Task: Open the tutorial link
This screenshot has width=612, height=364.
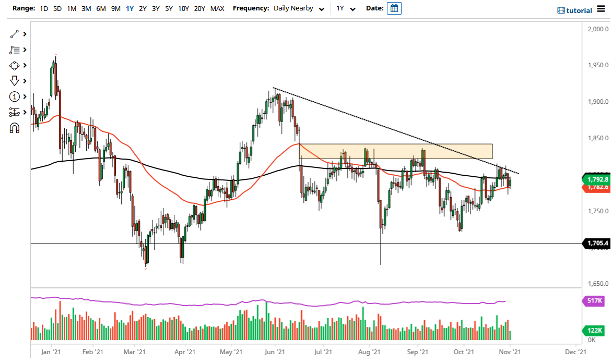Action: point(579,10)
